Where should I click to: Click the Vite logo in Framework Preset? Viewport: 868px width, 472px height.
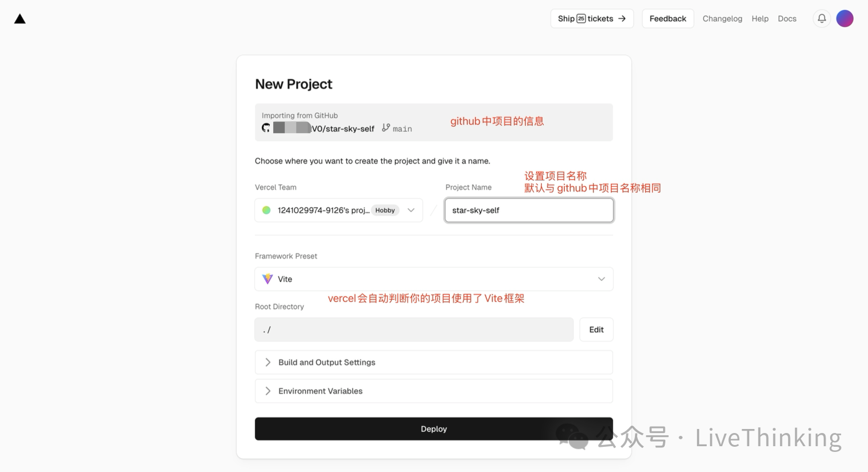[268, 279]
